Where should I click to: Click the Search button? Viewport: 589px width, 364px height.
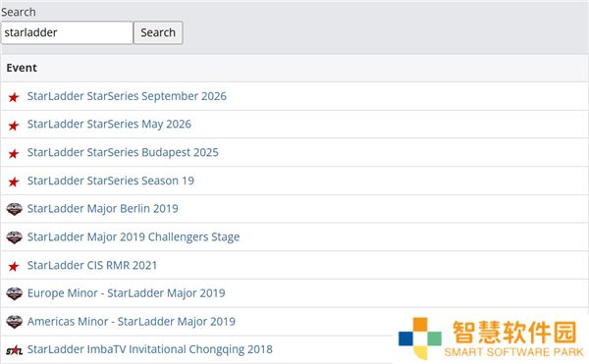[x=158, y=32]
